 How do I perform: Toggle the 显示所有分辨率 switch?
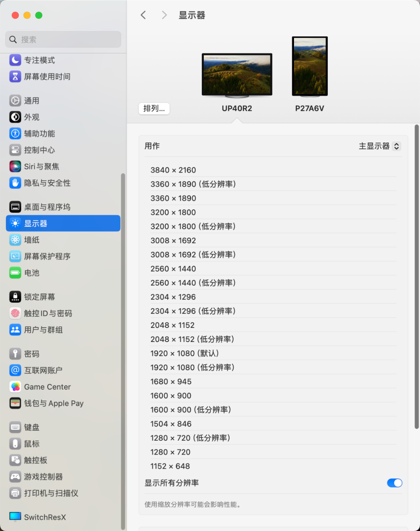(394, 483)
